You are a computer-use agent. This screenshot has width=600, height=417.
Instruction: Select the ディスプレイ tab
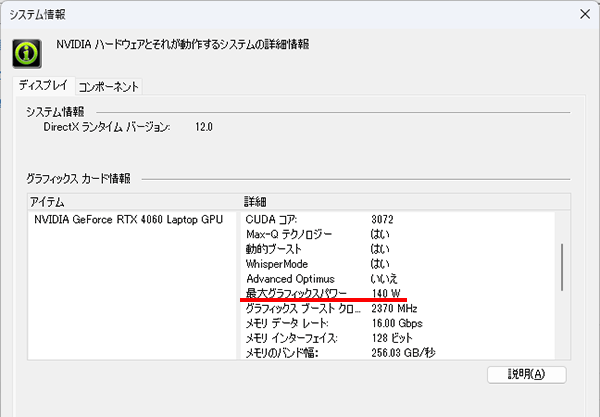(x=43, y=85)
